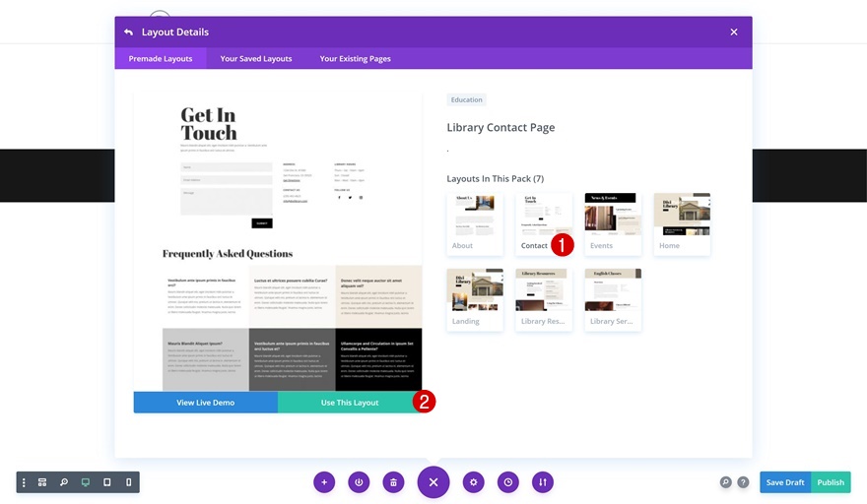This screenshot has width=867, height=504.
Task: Open editing history clock icon
Action: coord(508,482)
